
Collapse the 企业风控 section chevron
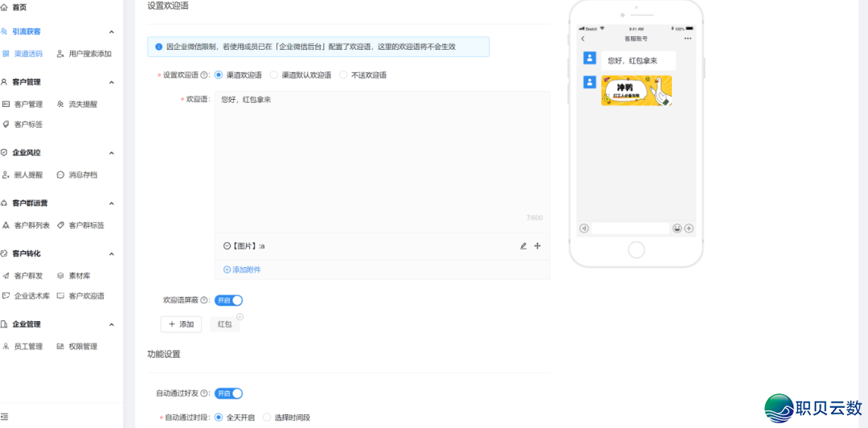111,153
